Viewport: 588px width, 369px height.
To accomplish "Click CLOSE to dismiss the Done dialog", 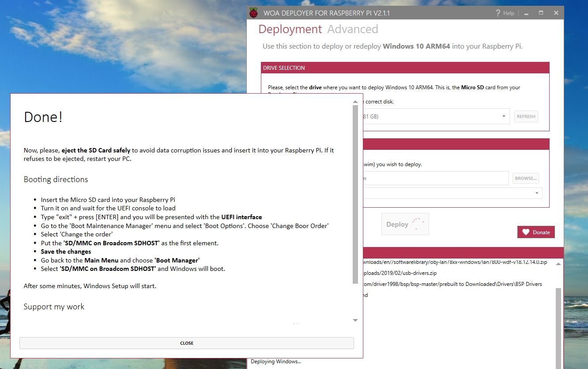I will [x=187, y=343].
